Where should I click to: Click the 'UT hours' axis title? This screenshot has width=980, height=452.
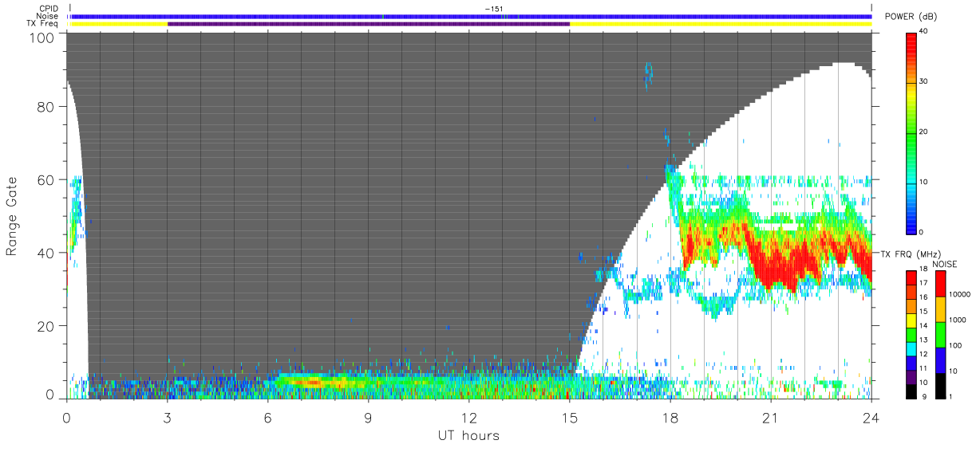point(468,435)
